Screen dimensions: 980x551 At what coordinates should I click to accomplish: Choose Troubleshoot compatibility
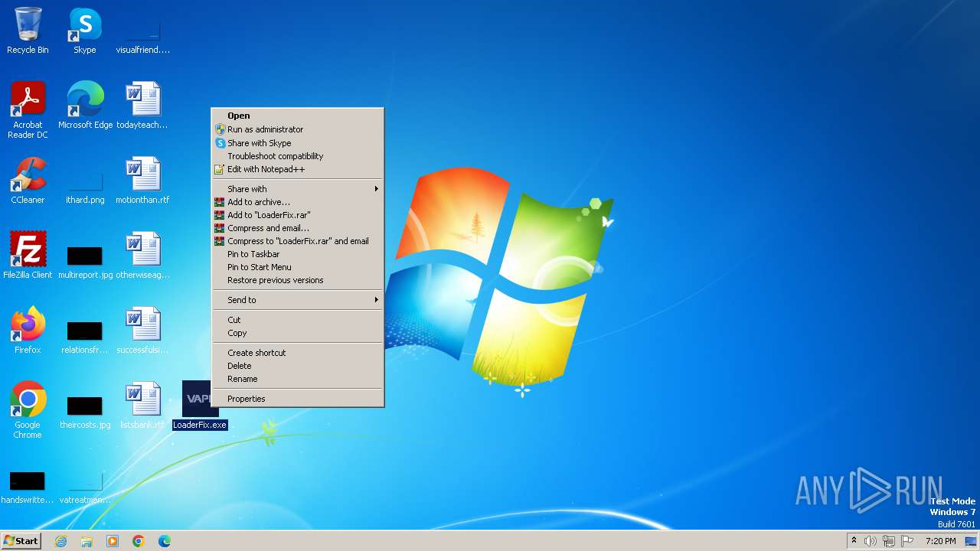298,156
